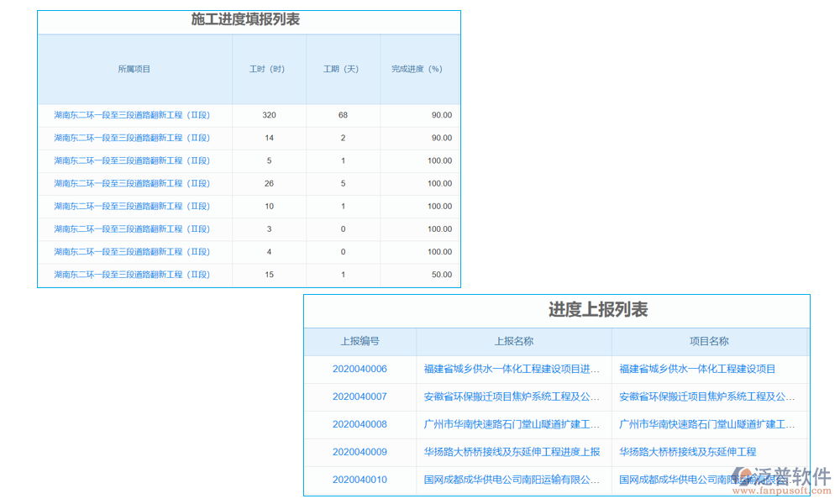
Task: Open 华扬路大桥桥接线及东延伸工程 in 项目名称 column
Action: point(687,452)
